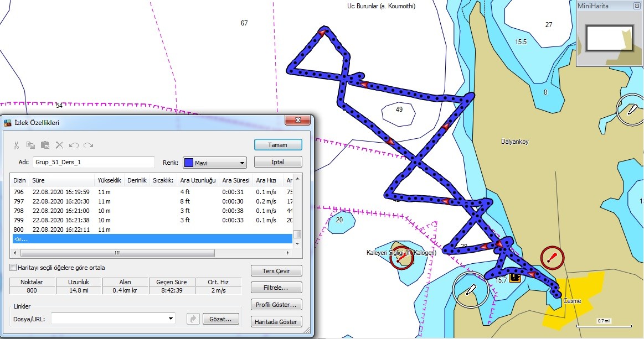Viewport: 644px width, 339px height.
Task: Delete selected points with the X icon
Action: (x=60, y=145)
